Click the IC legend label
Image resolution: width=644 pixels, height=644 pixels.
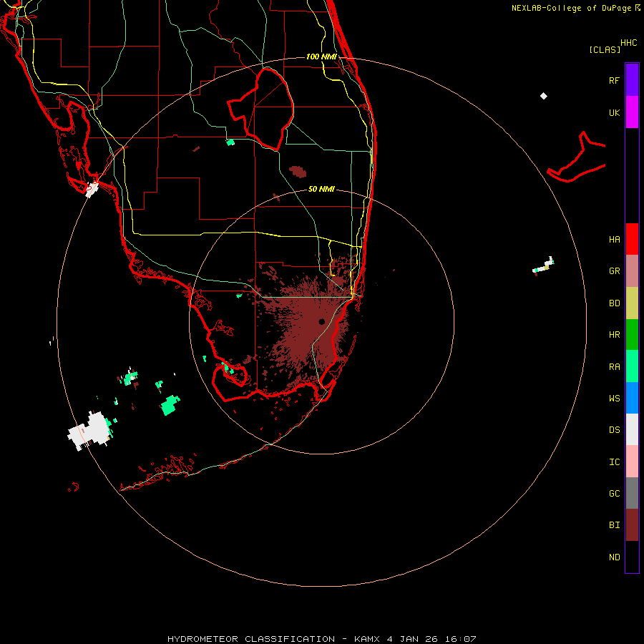click(x=614, y=462)
